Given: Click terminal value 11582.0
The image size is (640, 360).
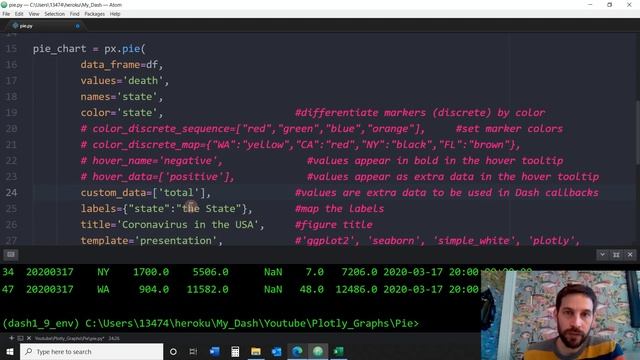Looking at the screenshot, I should click(x=208, y=289).
